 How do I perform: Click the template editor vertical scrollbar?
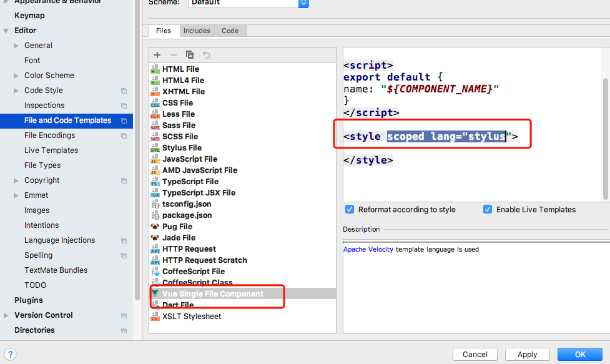click(x=606, y=138)
